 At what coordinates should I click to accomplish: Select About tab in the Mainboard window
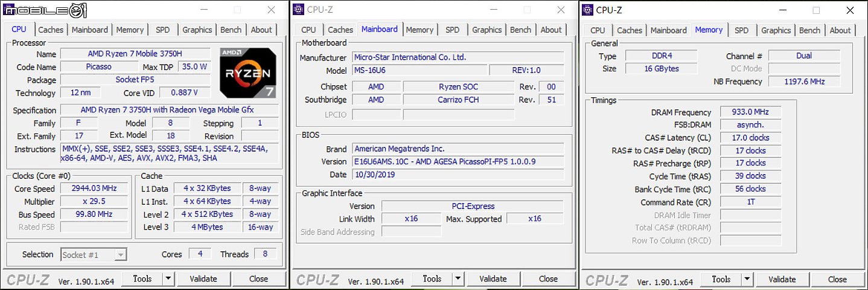[x=551, y=30]
